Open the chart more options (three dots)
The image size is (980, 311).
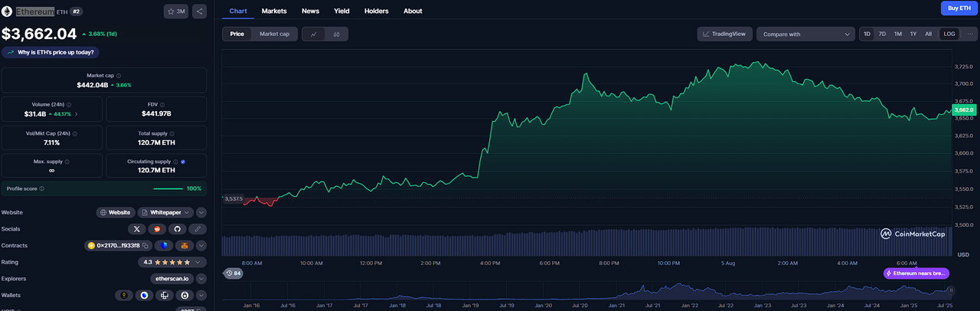970,34
